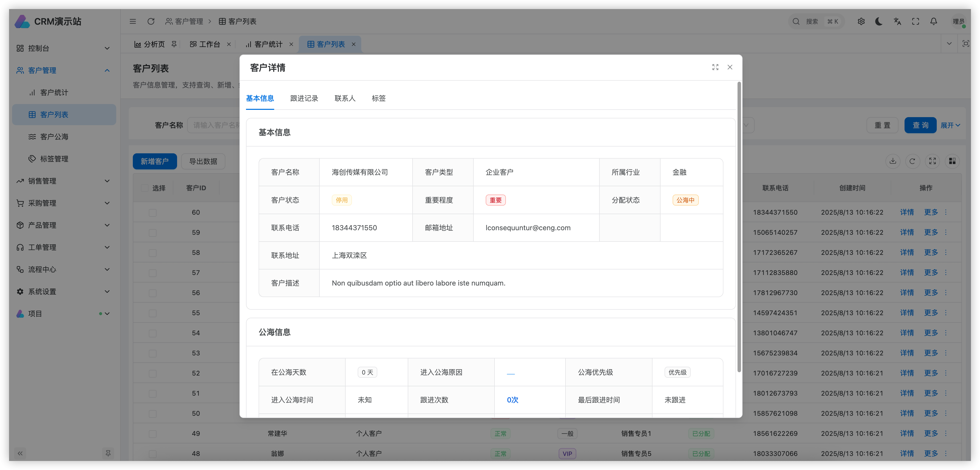The image size is (980, 470).
Task: Open settings via the gear icon
Action: tap(861, 21)
